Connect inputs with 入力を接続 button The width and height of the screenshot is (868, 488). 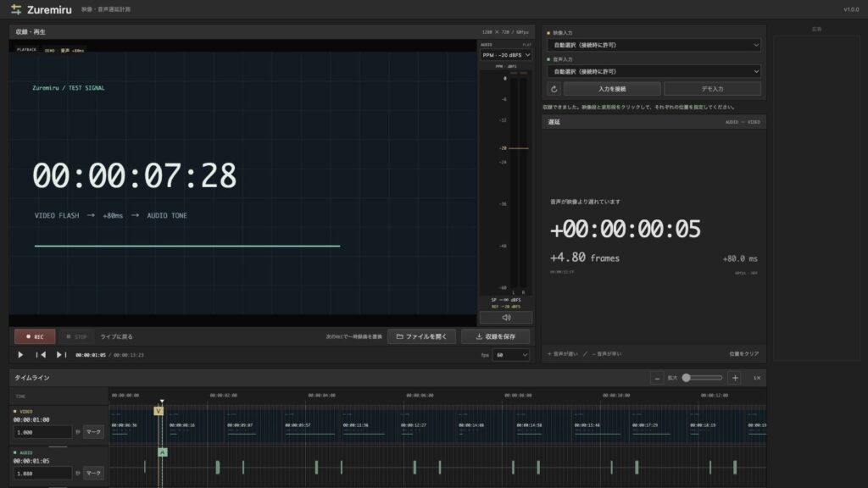(612, 88)
